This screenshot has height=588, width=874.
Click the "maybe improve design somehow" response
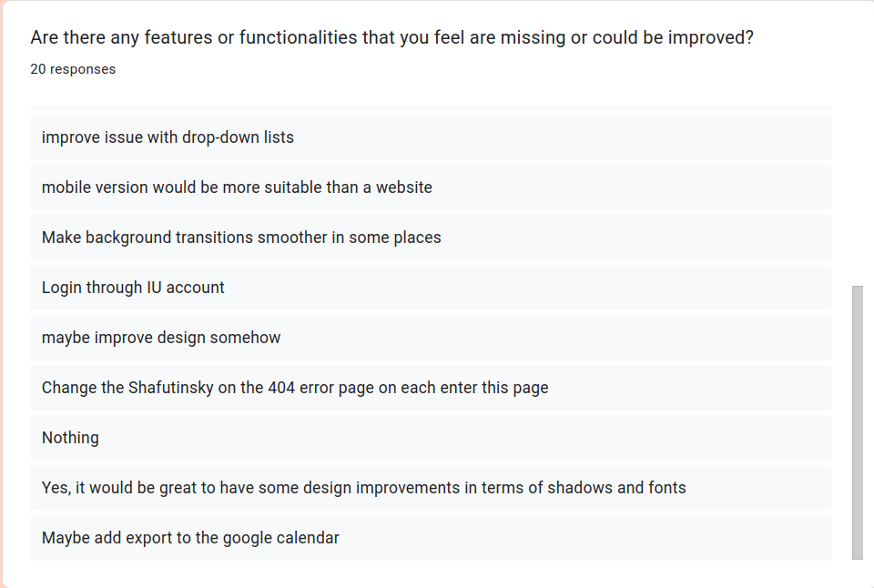click(161, 338)
